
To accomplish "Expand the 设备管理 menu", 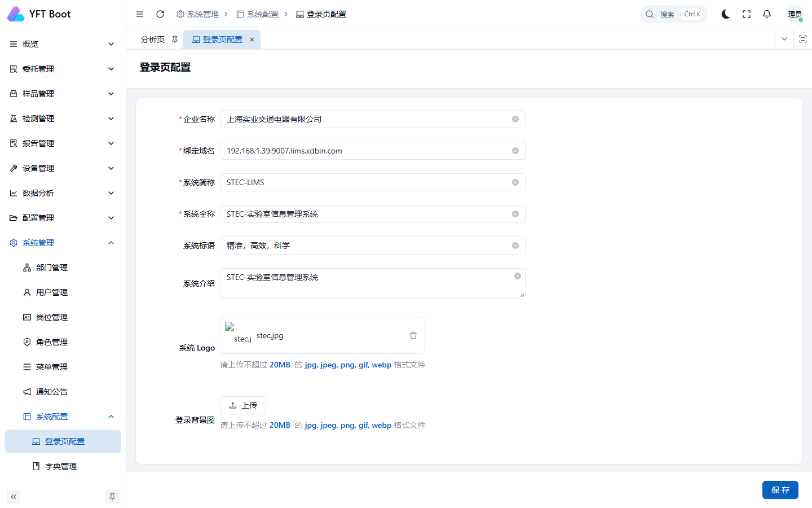I will [x=63, y=168].
